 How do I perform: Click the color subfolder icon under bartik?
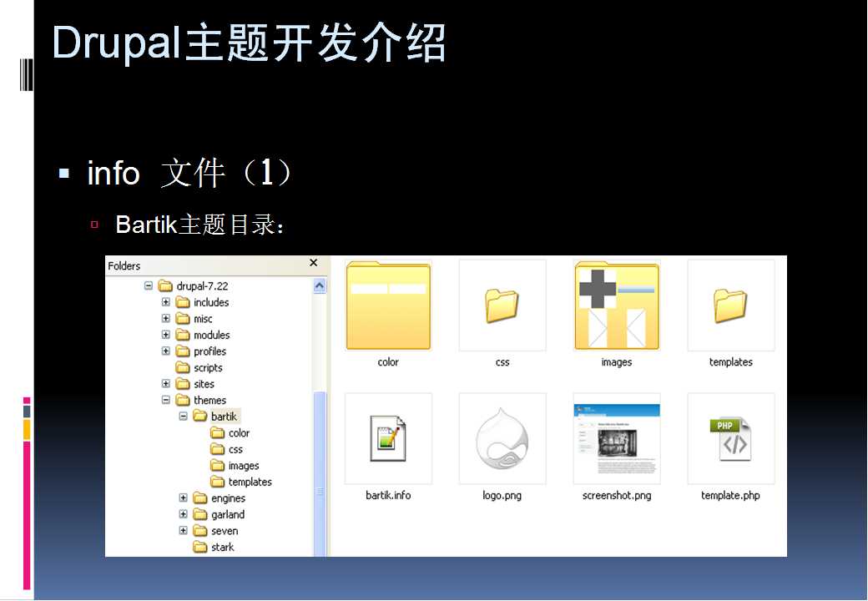218,432
